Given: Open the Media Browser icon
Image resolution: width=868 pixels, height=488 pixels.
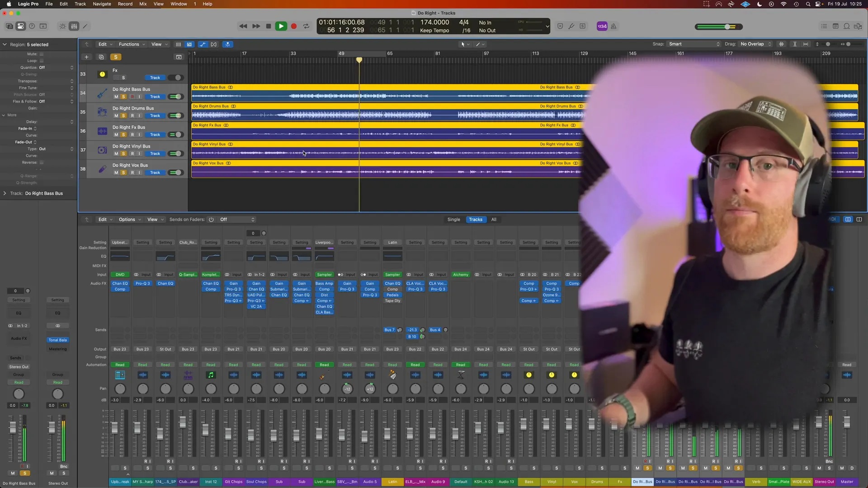Looking at the screenshot, I should point(858,26).
